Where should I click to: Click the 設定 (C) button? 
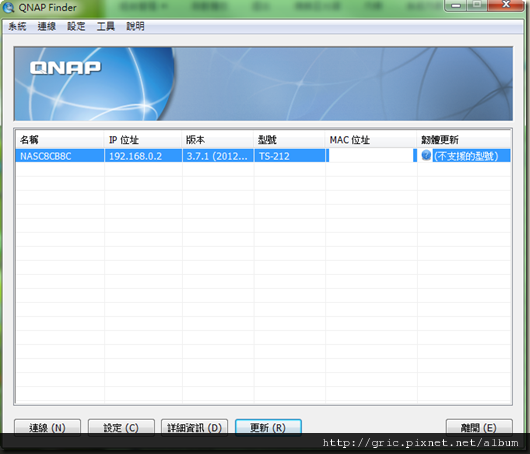[x=121, y=427]
